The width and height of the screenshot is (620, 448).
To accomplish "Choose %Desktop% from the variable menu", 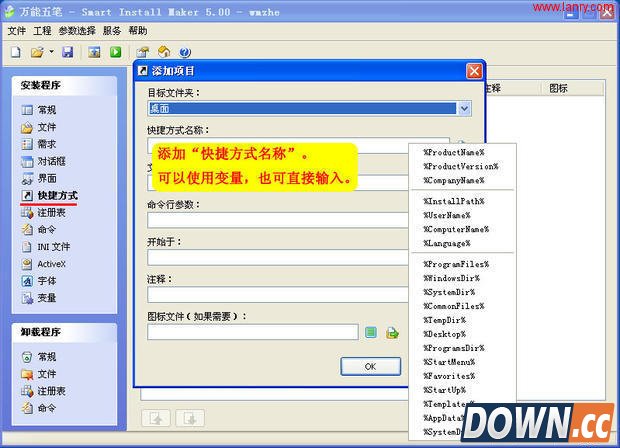I will (x=444, y=334).
